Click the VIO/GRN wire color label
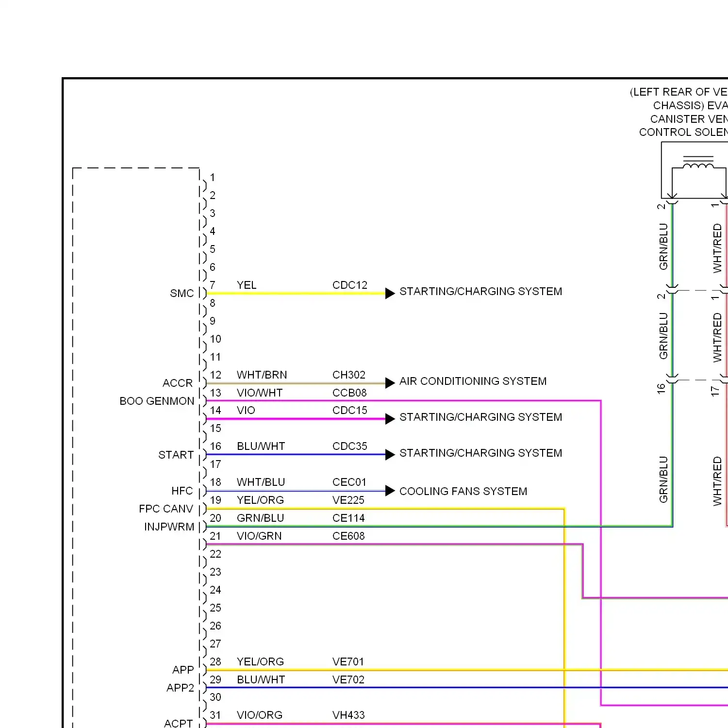Image resolution: width=728 pixels, height=728 pixels. click(x=259, y=536)
